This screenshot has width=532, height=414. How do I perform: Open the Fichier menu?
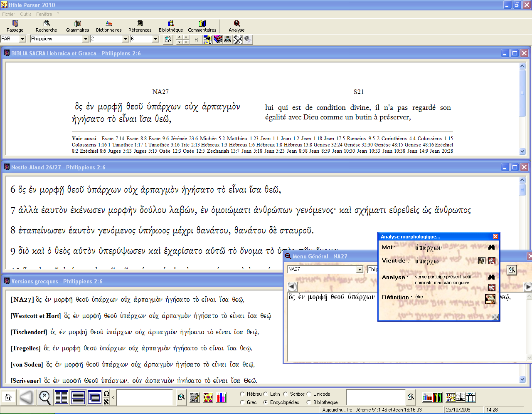click(x=9, y=14)
